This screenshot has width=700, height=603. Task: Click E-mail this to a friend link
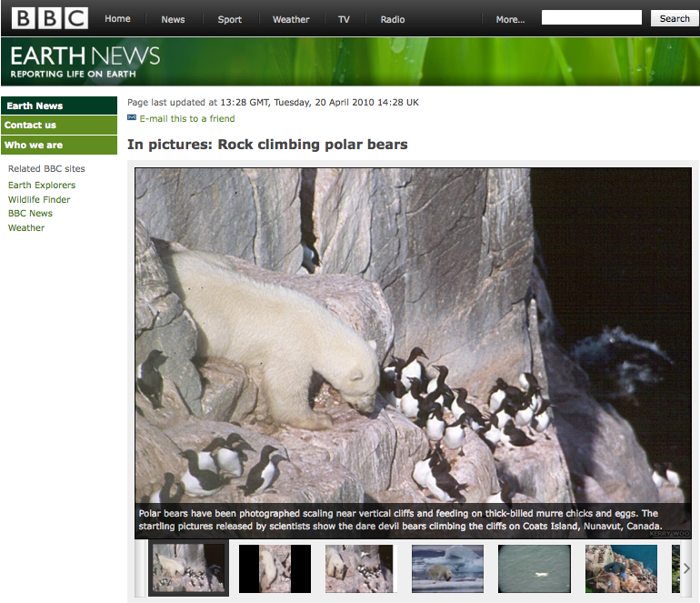[187, 118]
